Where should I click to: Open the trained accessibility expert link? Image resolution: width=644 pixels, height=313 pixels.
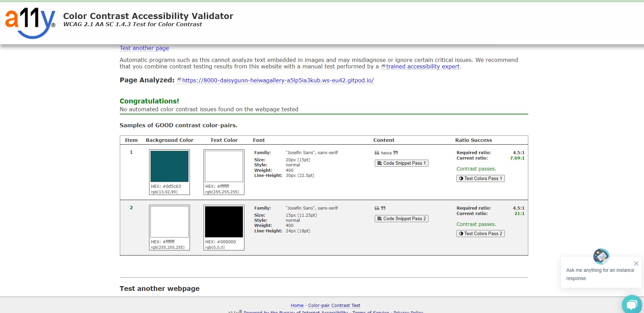[x=423, y=67]
